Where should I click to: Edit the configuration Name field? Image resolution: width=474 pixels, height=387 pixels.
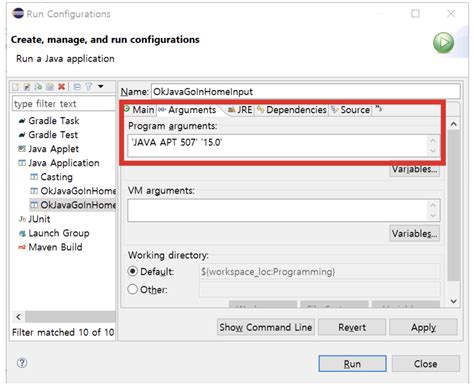(x=306, y=92)
